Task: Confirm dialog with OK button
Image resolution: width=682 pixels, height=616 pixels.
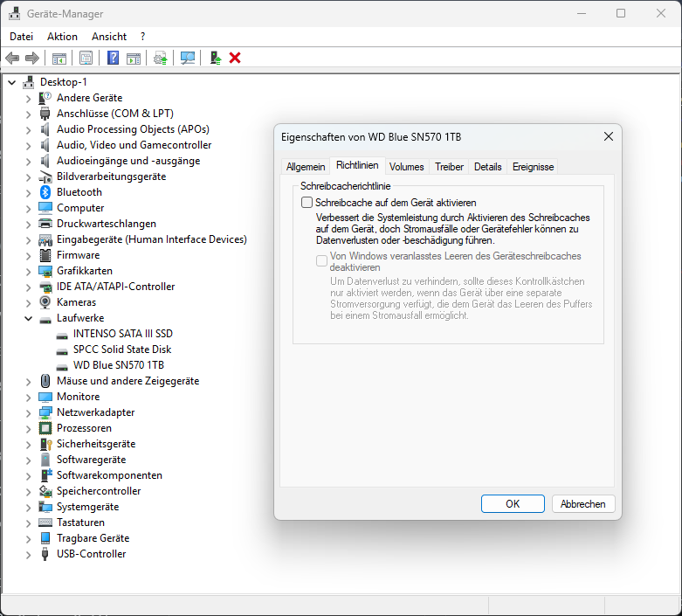Action: click(x=513, y=503)
